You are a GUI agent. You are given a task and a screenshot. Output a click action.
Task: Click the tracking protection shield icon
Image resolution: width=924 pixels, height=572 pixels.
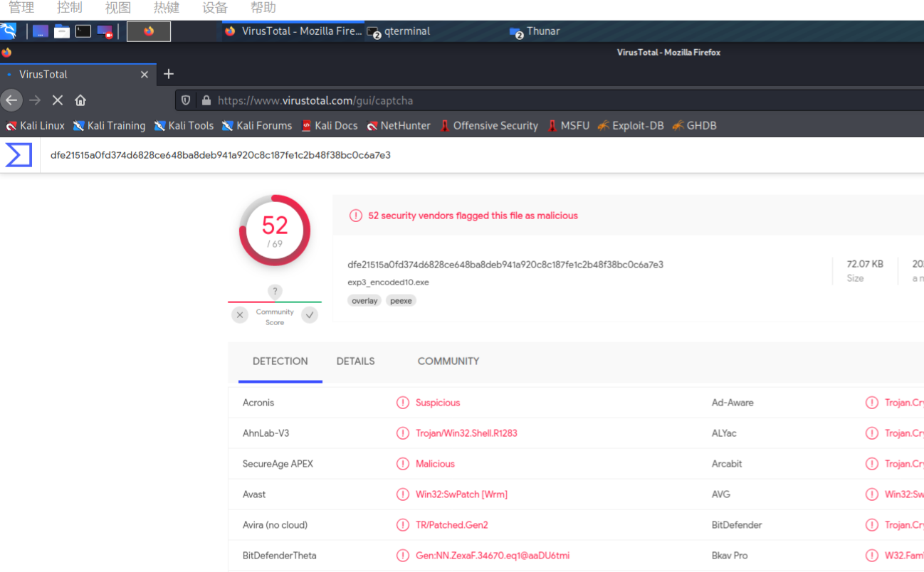(x=186, y=100)
